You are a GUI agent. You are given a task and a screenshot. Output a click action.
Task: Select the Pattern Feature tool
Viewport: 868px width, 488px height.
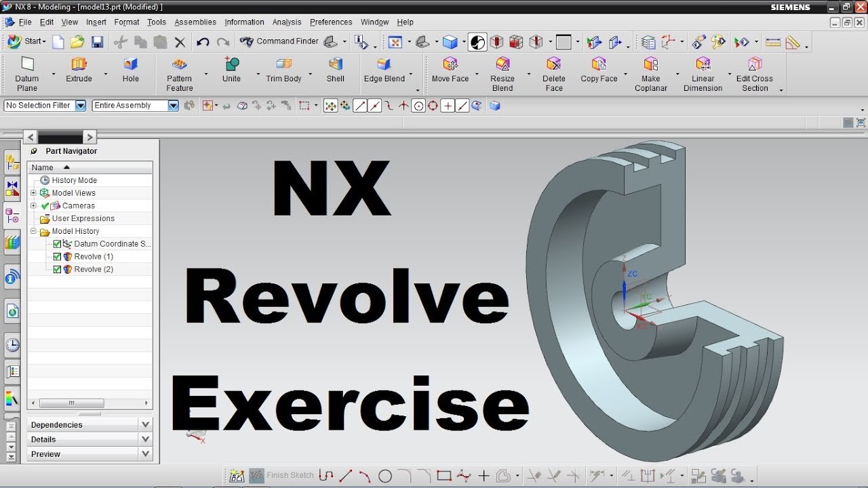[x=180, y=74]
